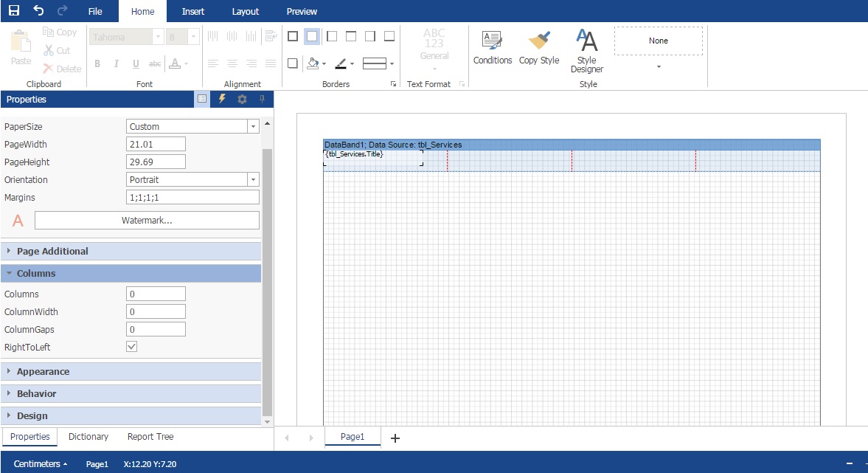Switch to the Layout ribbon tab

tap(246, 11)
